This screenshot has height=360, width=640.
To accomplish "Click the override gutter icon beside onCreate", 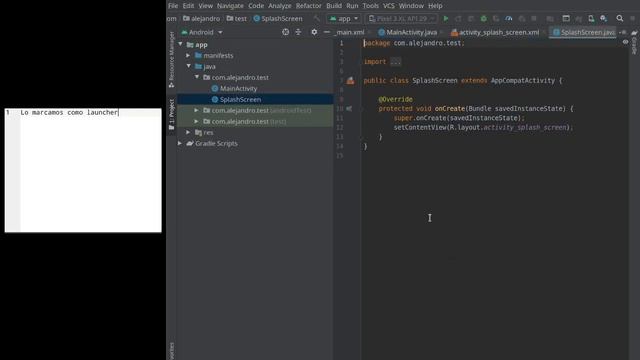I will (x=349, y=109).
